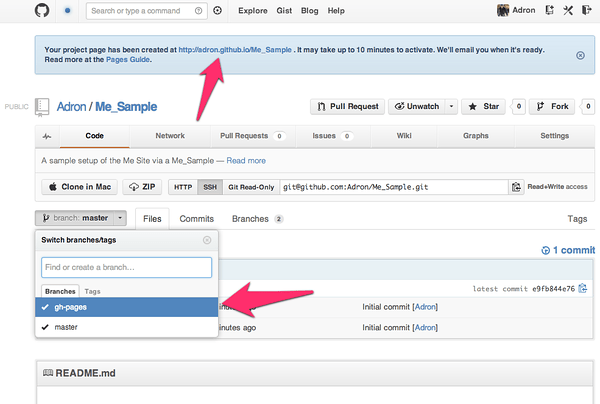The image size is (600, 404).
Task: Click the README.md header
Action: (85, 373)
